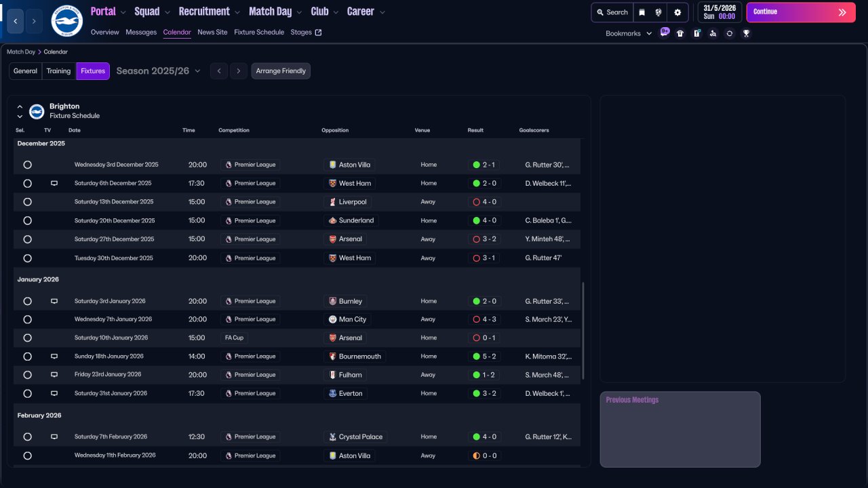Expand the Bookmarks dropdown
The height and width of the screenshot is (488, 868).
[629, 33]
